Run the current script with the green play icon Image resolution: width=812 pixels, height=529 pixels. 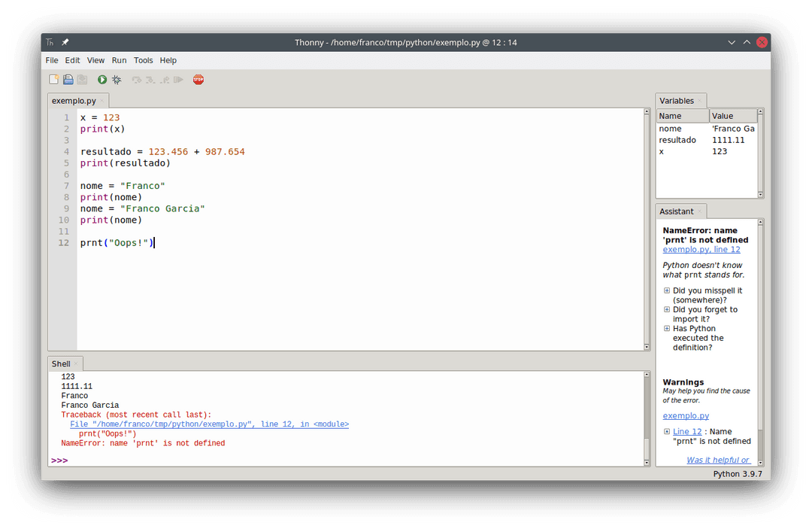101,79
